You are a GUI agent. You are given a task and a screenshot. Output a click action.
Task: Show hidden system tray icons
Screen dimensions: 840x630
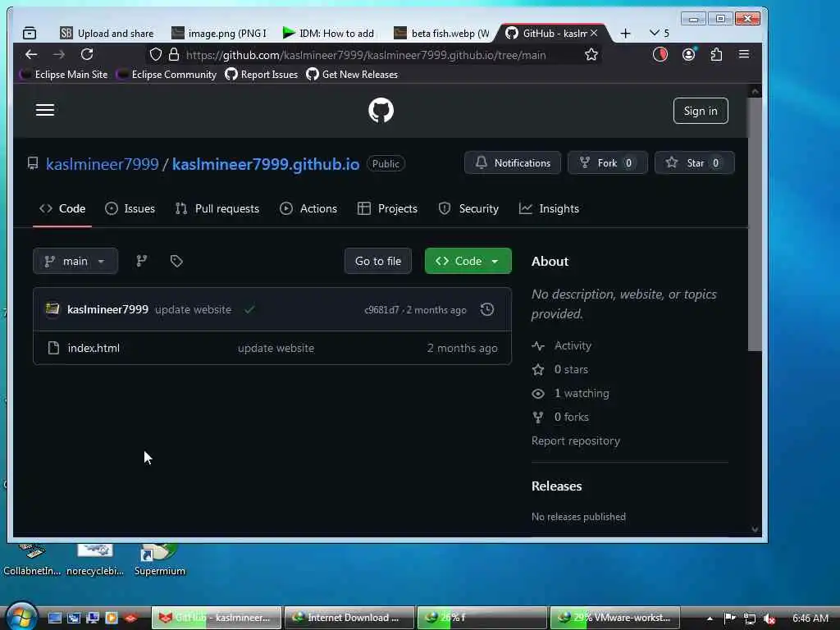(710, 619)
